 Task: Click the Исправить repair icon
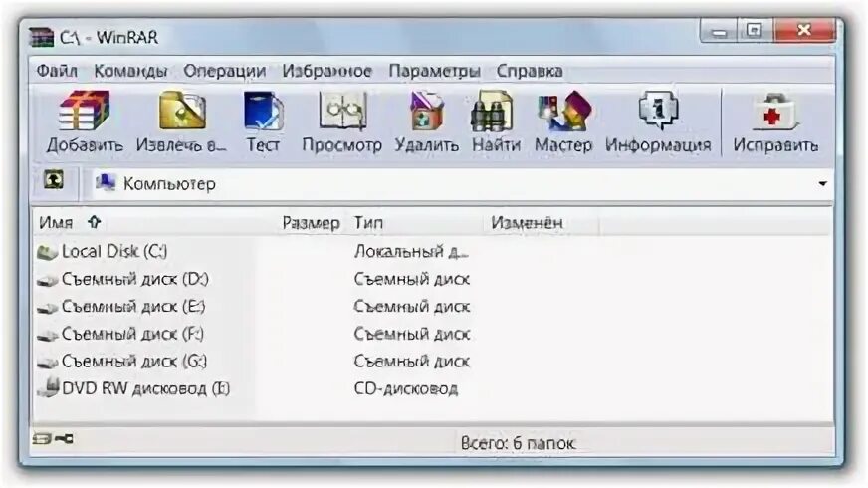[x=775, y=122]
